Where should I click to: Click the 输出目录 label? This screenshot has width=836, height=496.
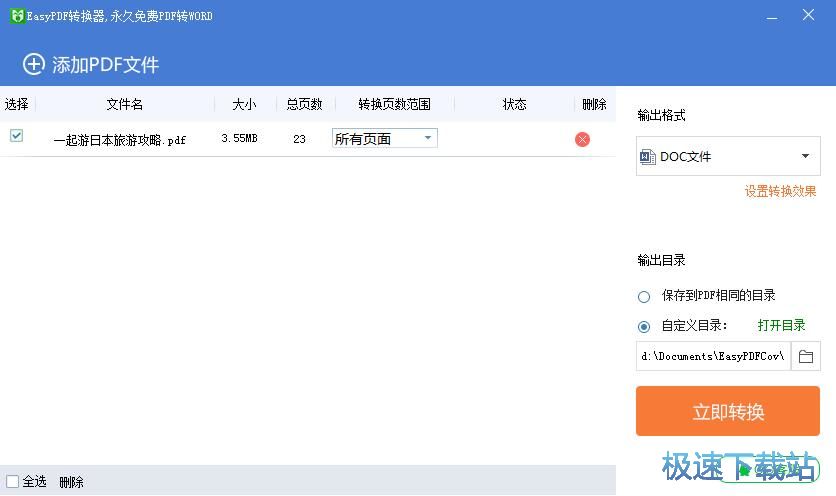click(661, 260)
